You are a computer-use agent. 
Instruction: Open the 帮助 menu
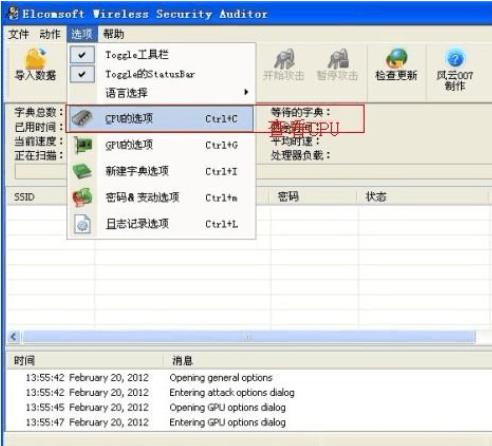(113, 34)
